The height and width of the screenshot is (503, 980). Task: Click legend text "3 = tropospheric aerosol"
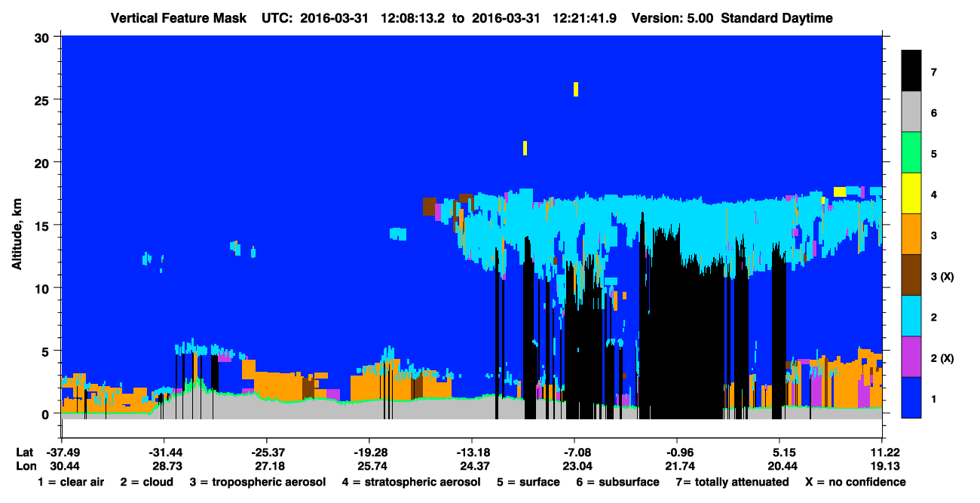(258, 482)
